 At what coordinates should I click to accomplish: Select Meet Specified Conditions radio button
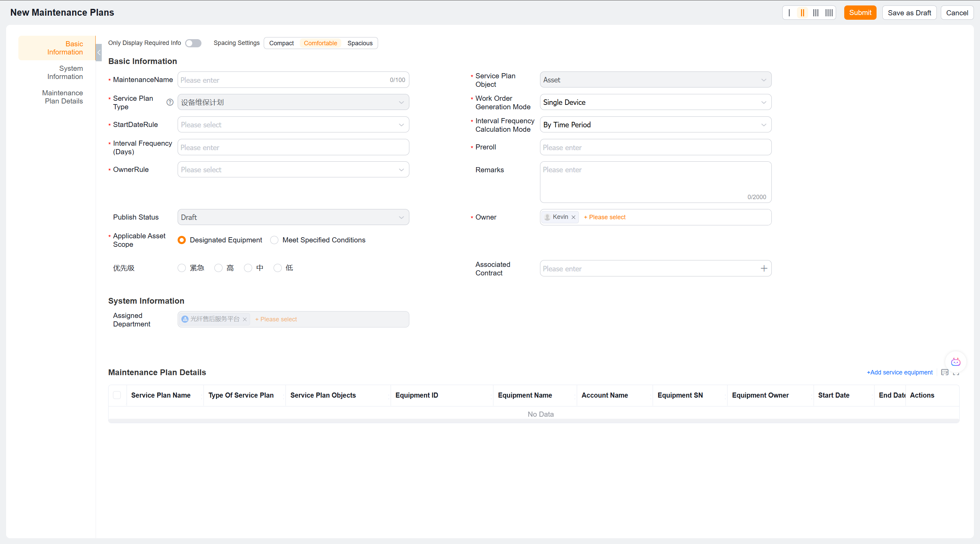click(274, 240)
